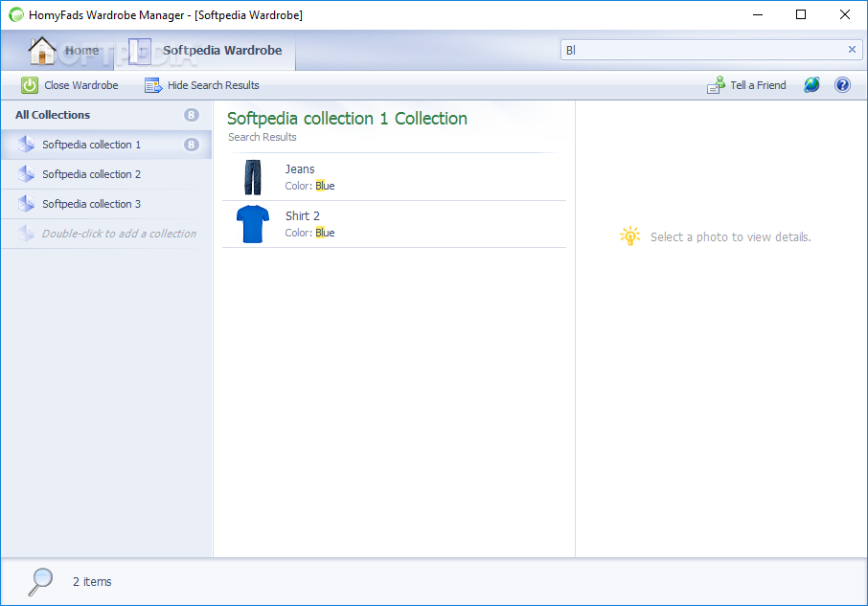Click faded cube icon of add-collection row
This screenshot has width=868, height=606.
tap(26, 234)
